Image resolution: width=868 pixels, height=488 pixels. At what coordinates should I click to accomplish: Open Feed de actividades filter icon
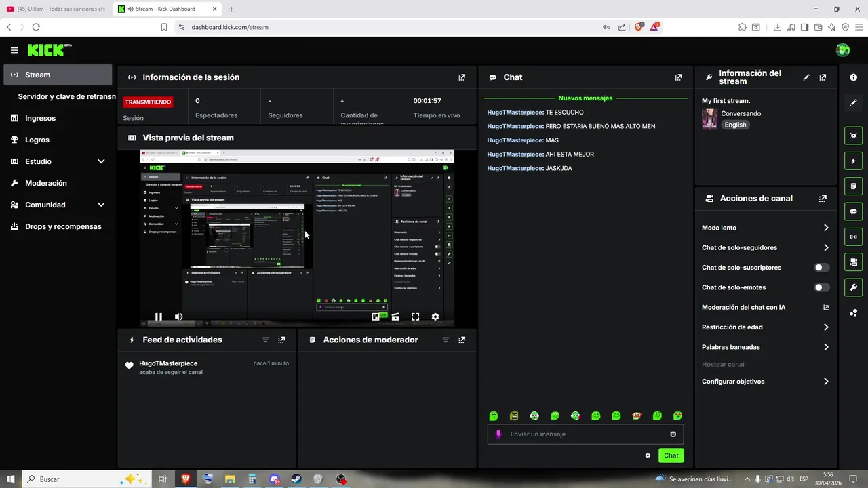point(265,340)
